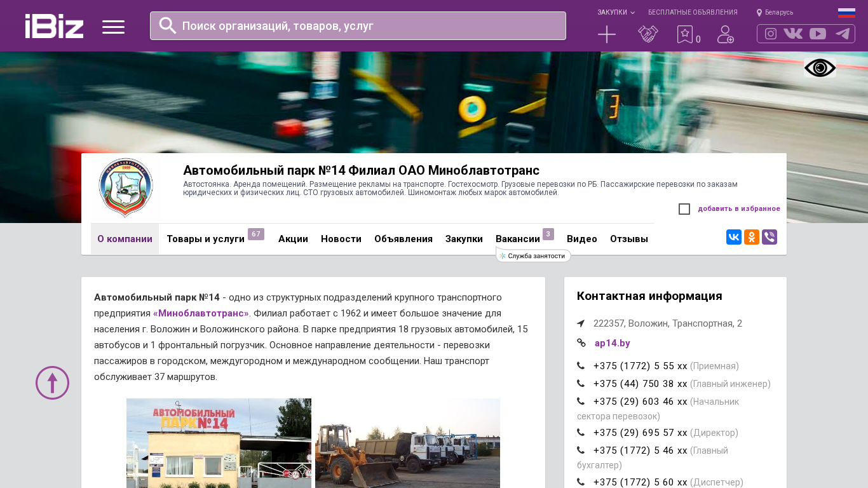Open the Telegram channel icon
This screenshot has height=488, width=868.
point(843,34)
